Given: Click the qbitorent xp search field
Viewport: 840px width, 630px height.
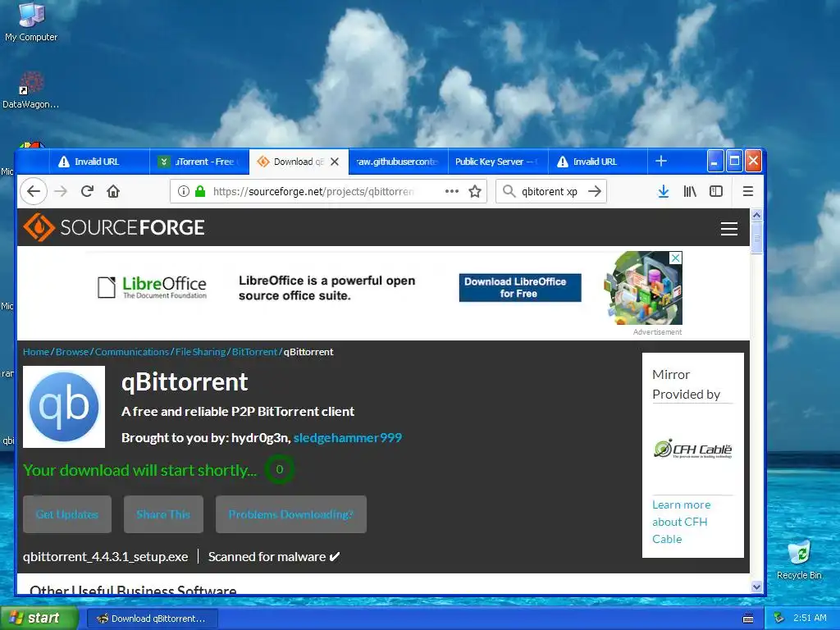Looking at the screenshot, I should point(550,191).
